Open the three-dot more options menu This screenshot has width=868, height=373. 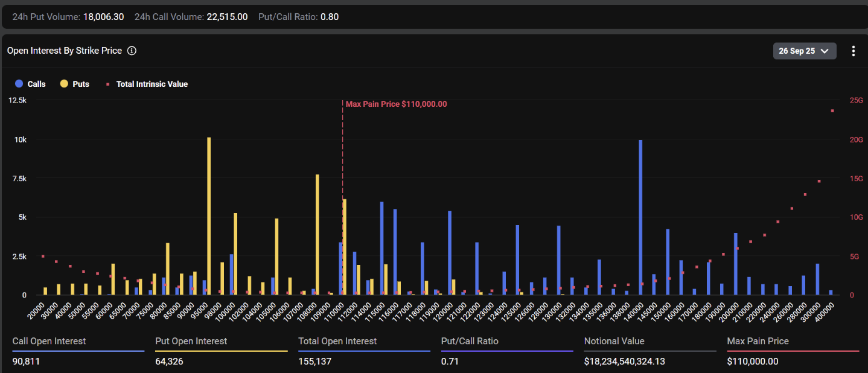click(853, 51)
